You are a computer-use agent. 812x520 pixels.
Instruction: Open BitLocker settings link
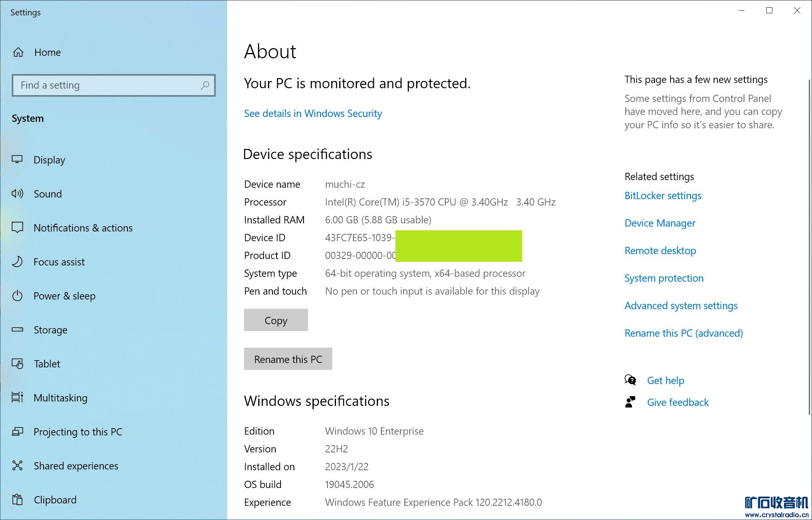tap(663, 195)
